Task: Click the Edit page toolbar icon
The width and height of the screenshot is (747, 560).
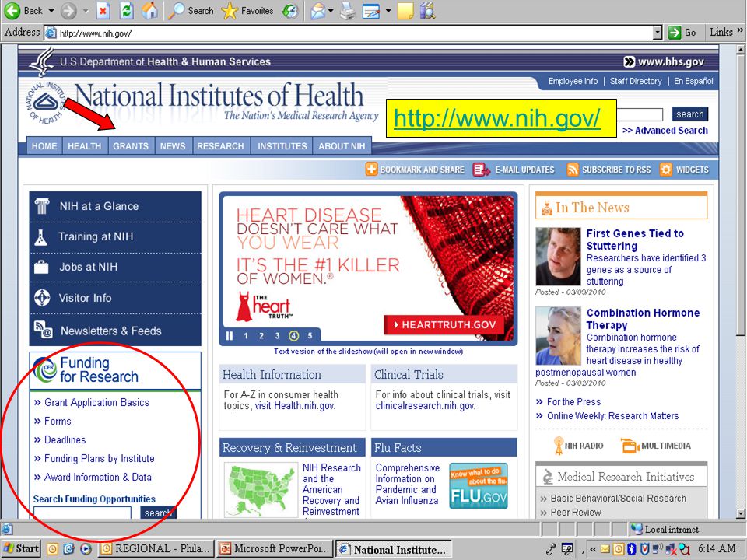Action: click(370, 10)
